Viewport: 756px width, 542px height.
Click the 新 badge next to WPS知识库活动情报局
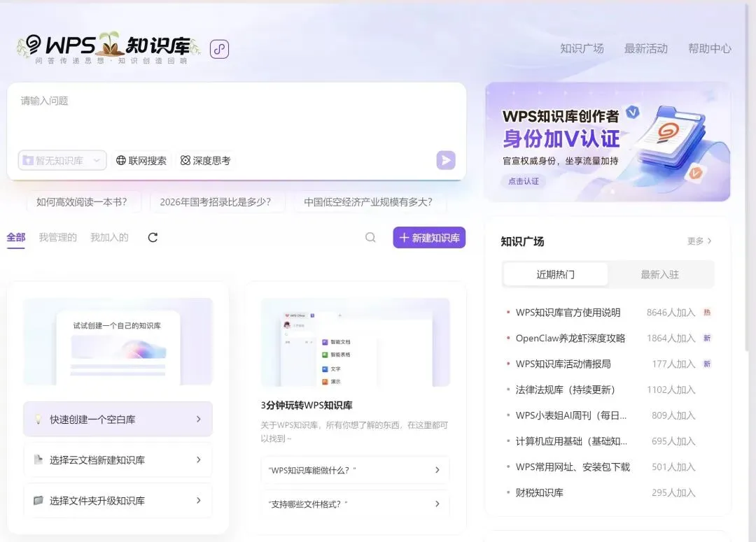pyautogui.click(x=707, y=364)
